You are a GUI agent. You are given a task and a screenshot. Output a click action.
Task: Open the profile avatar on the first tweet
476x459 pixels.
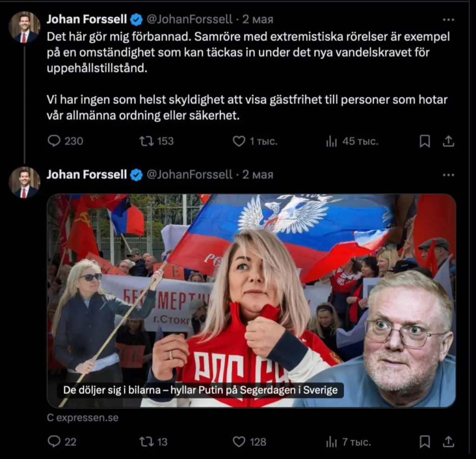[x=24, y=27]
